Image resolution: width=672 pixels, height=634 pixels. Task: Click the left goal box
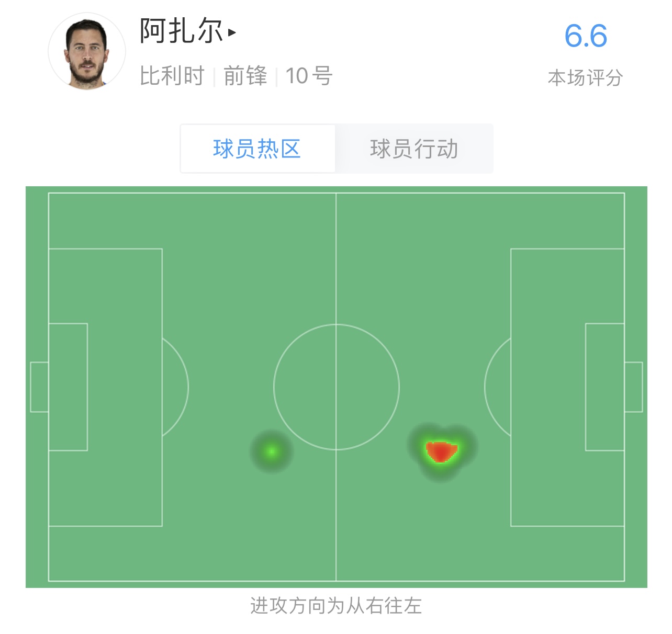coord(68,387)
